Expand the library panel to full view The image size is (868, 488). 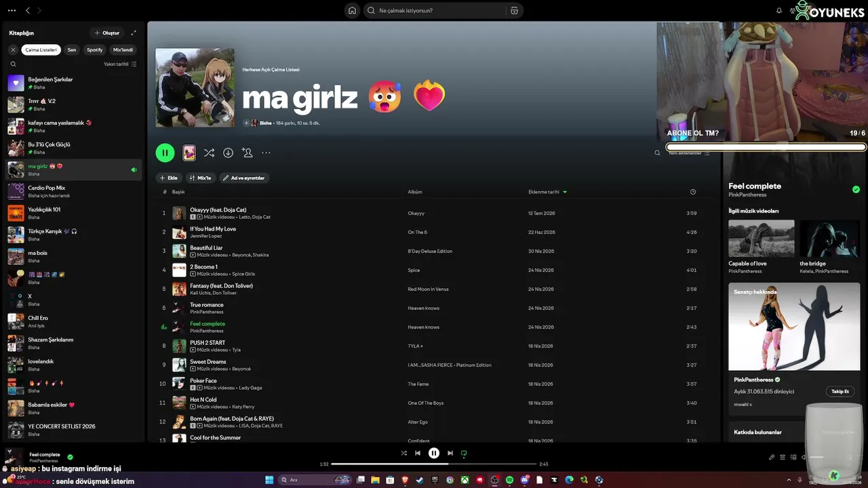click(x=134, y=33)
